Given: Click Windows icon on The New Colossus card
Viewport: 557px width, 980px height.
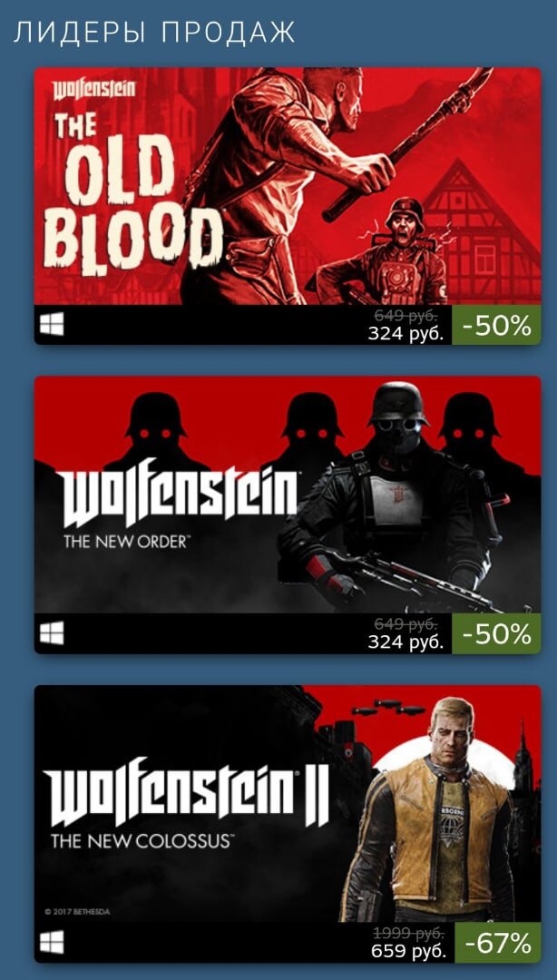Looking at the screenshot, I should coord(52,943).
